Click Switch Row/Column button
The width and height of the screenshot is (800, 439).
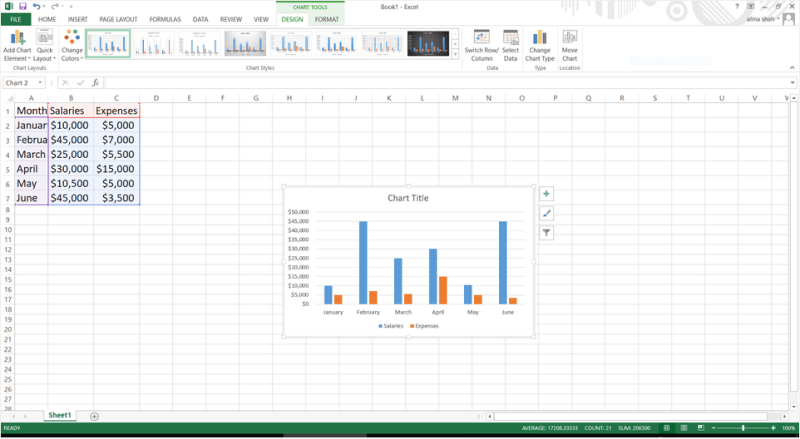click(482, 45)
